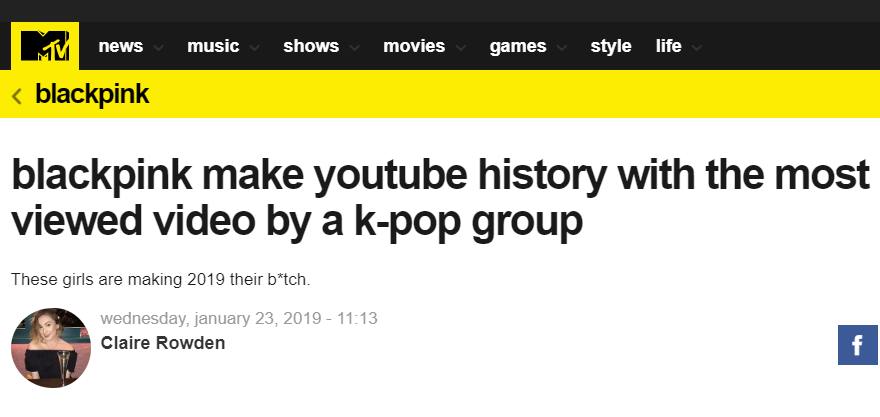
Task: Open Claire Rowden author link
Action: 163,343
